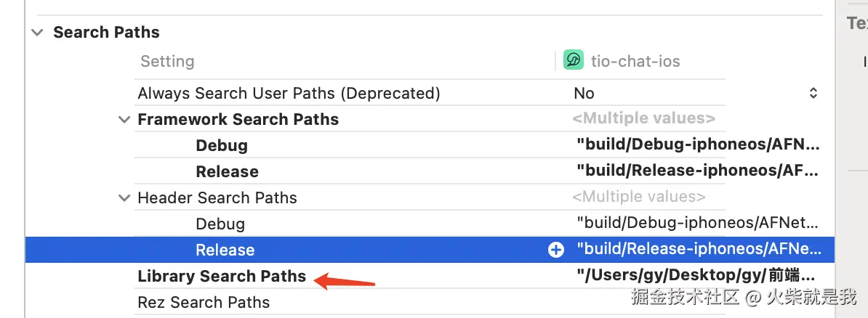Collapse the Header Search Paths disclosure arrow
868x318 pixels.
[124, 198]
